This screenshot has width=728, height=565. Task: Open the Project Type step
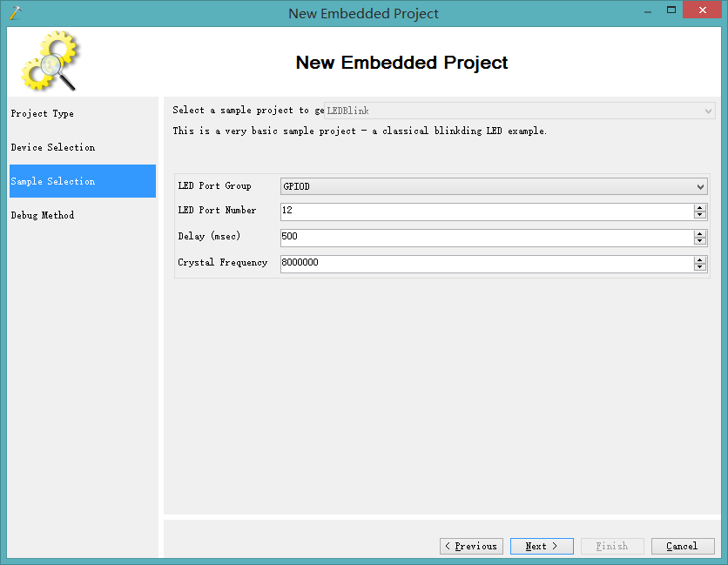click(42, 114)
